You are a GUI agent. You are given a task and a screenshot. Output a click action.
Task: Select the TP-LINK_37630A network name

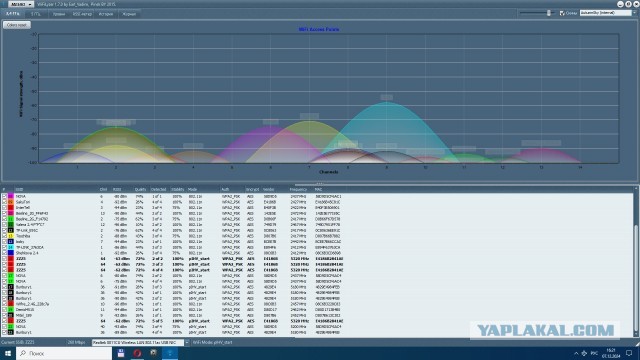[x=29, y=247]
